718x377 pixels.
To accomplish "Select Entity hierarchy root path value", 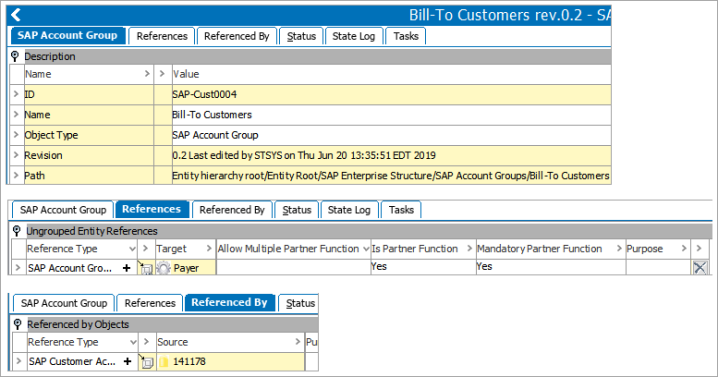I will point(392,175).
